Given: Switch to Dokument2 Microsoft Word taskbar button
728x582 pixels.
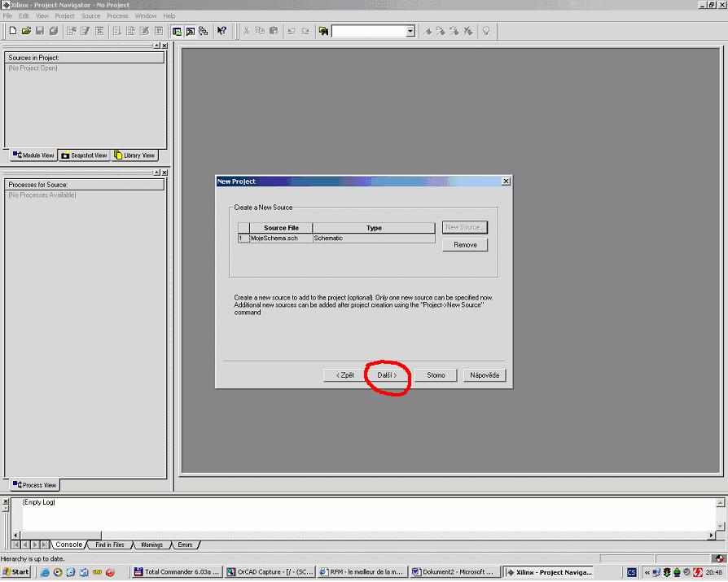Looking at the screenshot, I should point(455,571).
